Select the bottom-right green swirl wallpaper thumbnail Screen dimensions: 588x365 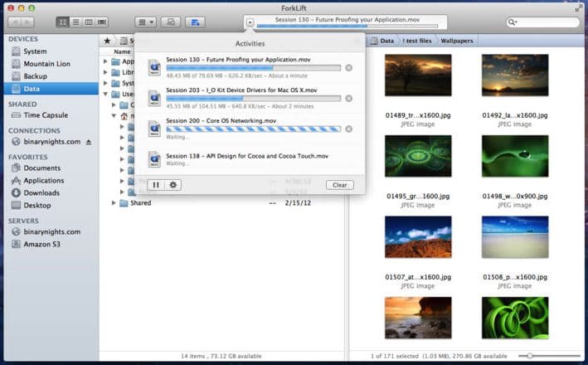515,318
